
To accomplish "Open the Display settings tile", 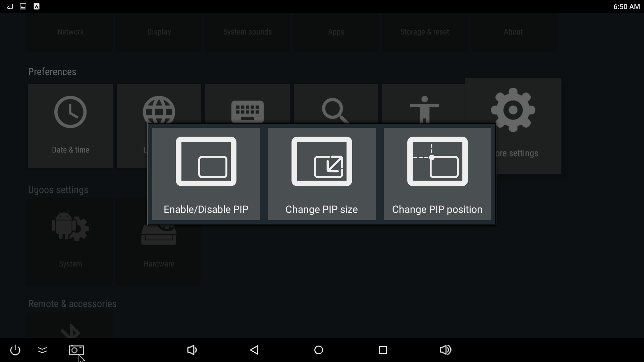I will point(159,32).
